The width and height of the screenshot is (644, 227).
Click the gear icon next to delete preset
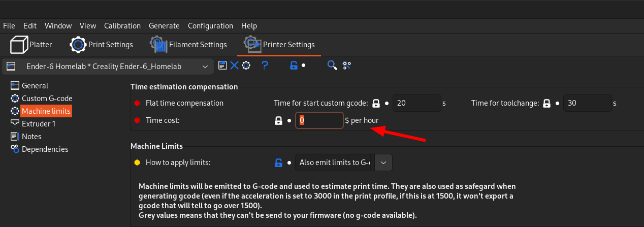[x=246, y=65]
